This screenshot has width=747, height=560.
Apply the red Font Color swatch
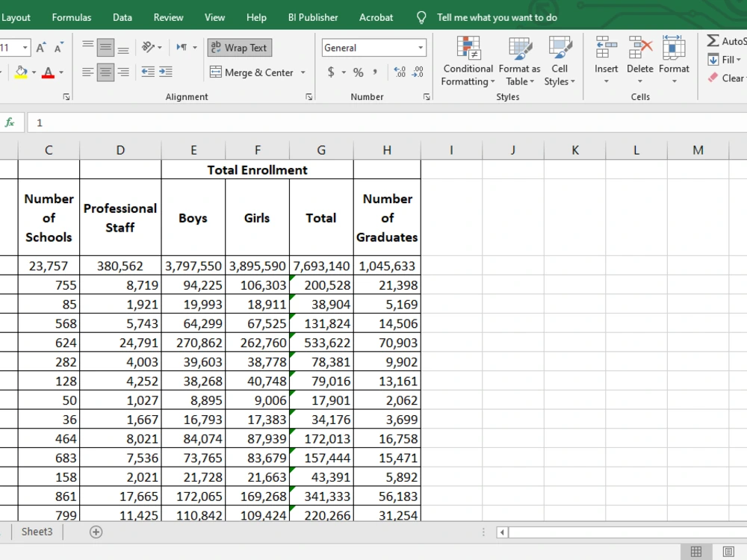(x=48, y=73)
